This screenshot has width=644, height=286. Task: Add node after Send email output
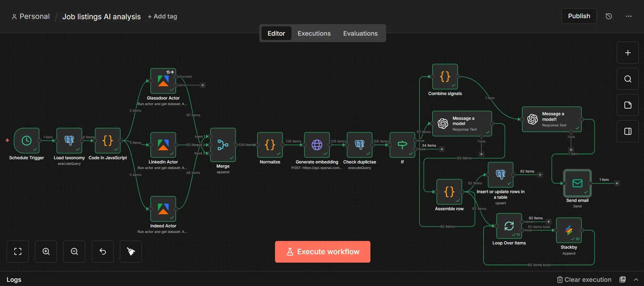click(x=617, y=183)
